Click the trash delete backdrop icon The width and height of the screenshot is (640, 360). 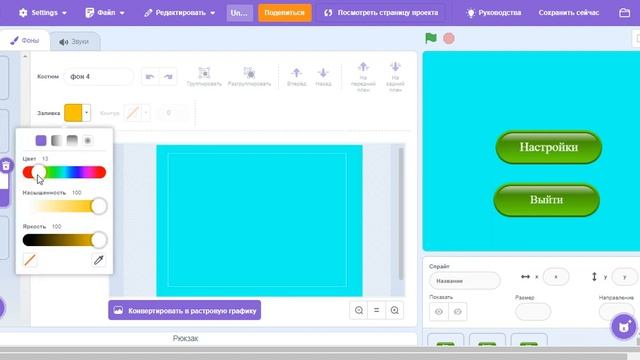pyautogui.click(x=6, y=166)
